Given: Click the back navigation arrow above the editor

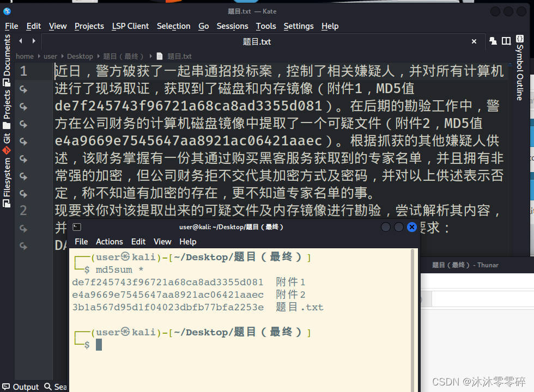Looking at the screenshot, I should (20, 40).
